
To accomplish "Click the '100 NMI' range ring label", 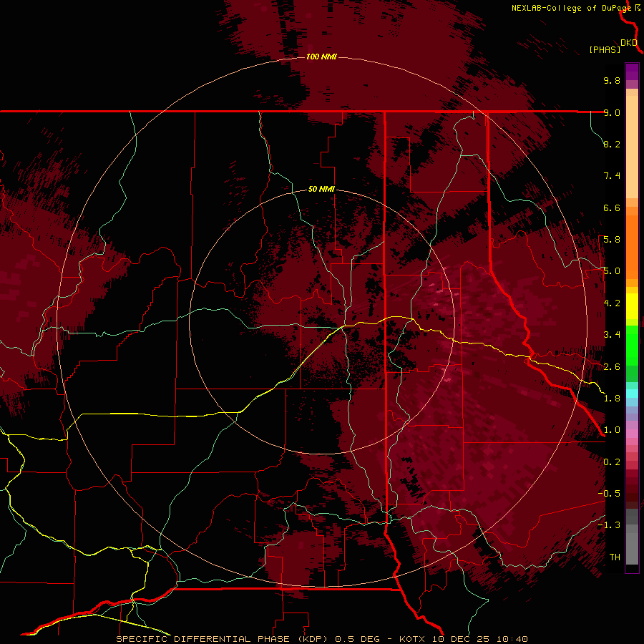I will 321,57.
